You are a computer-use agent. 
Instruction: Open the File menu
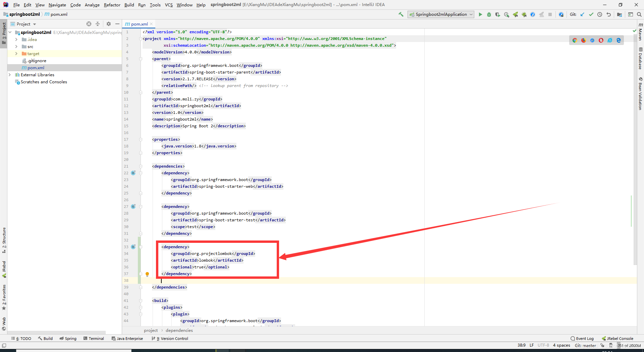16,5
